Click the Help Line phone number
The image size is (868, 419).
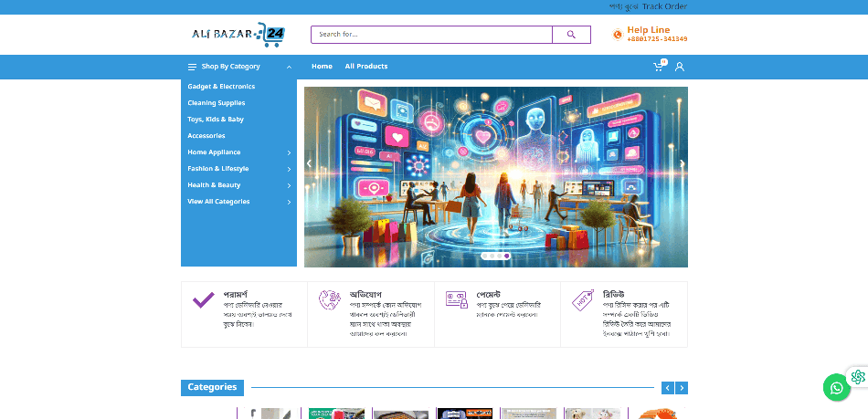(x=657, y=39)
